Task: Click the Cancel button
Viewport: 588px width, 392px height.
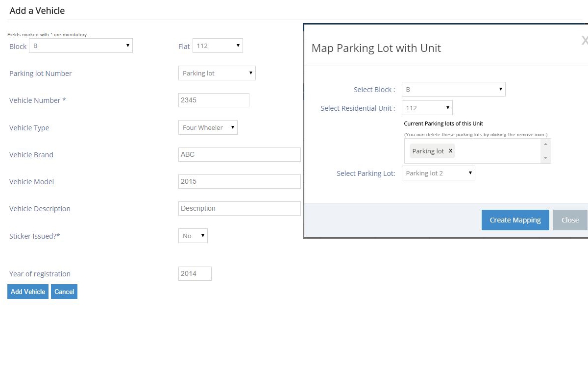Action: click(64, 292)
